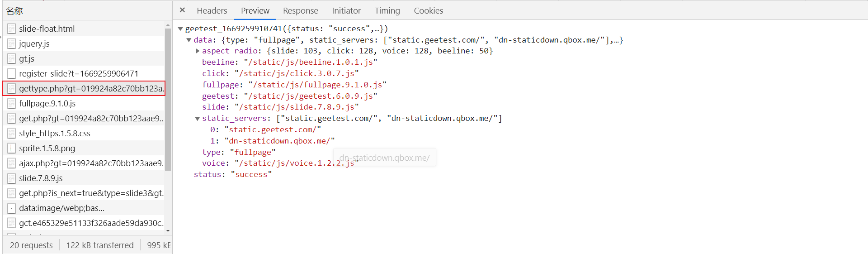
Task: Select register-slide?t=1669259906471 request
Action: 84,73
